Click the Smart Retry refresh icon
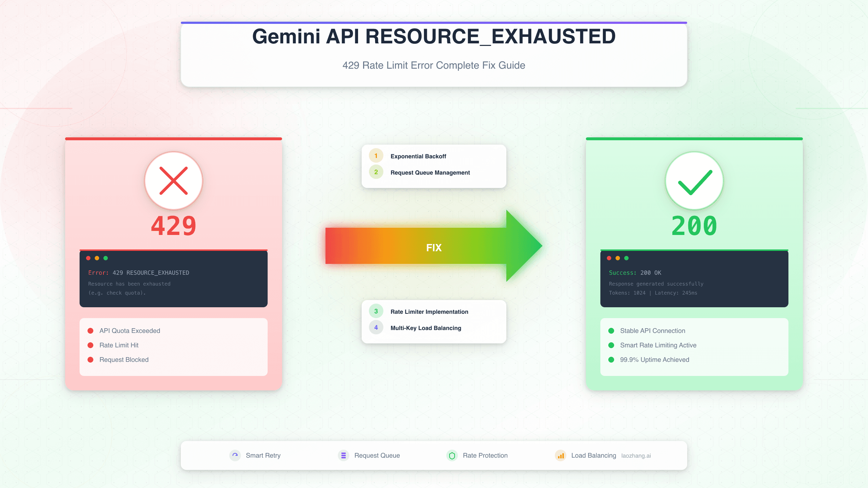 235,455
